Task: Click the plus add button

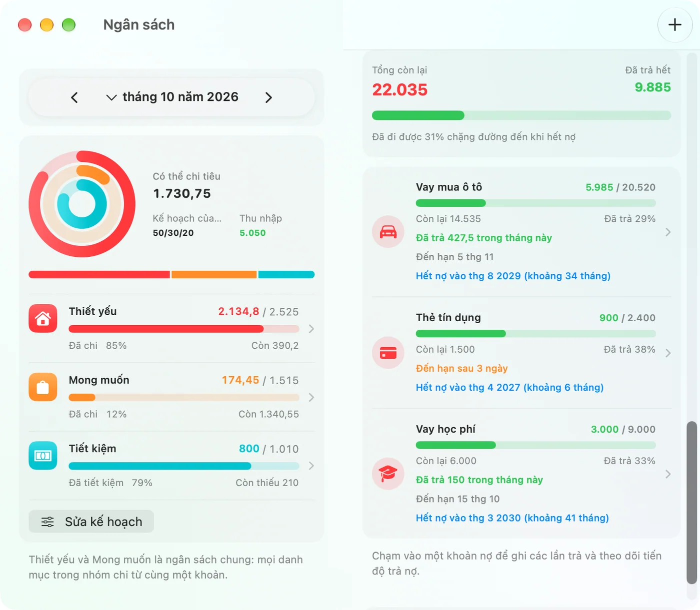Action: [674, 24]
